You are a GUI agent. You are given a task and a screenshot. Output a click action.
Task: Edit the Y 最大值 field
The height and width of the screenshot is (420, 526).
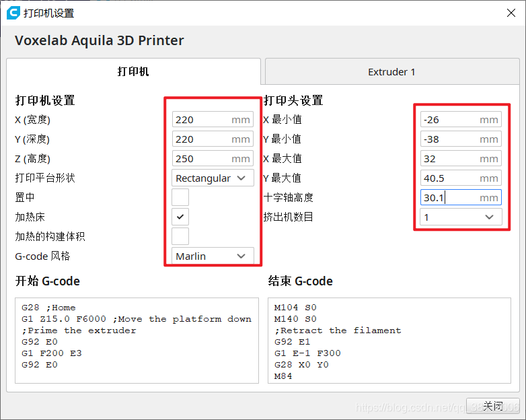[461, 178]
